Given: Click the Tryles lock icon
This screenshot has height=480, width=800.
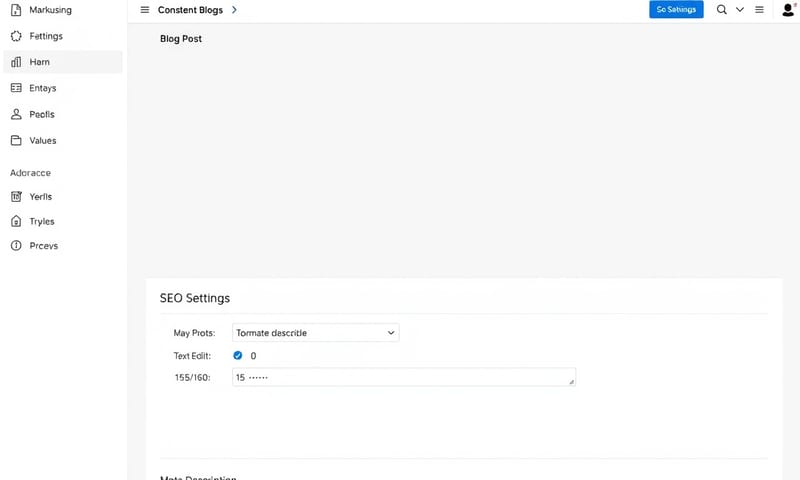Looking at the screenshot, I should 15,221.
